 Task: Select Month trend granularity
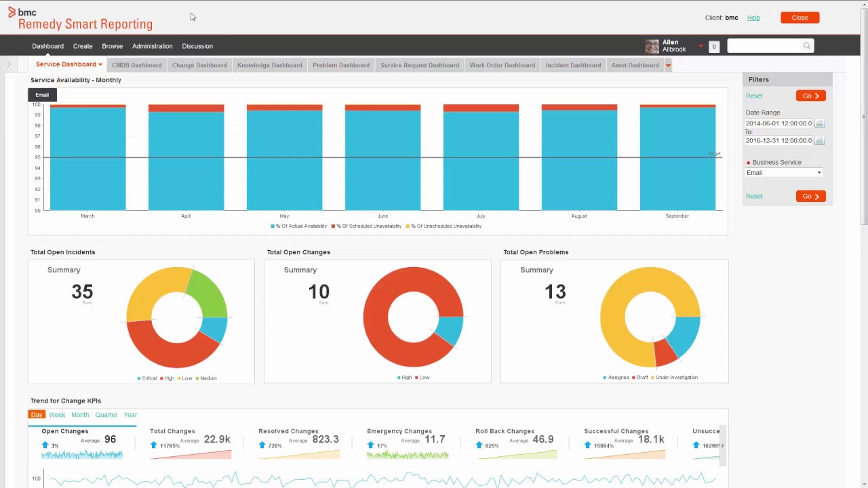click(x=80, y=415)
